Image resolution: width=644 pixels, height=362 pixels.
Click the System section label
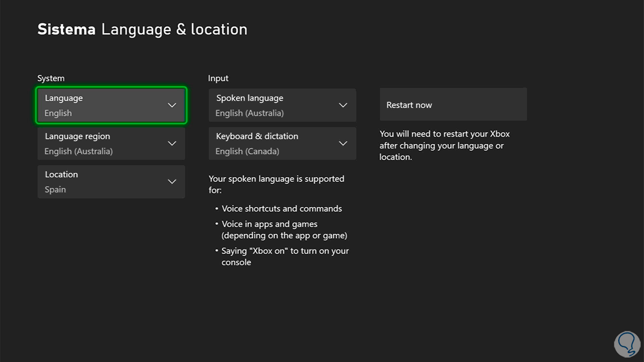50,78
